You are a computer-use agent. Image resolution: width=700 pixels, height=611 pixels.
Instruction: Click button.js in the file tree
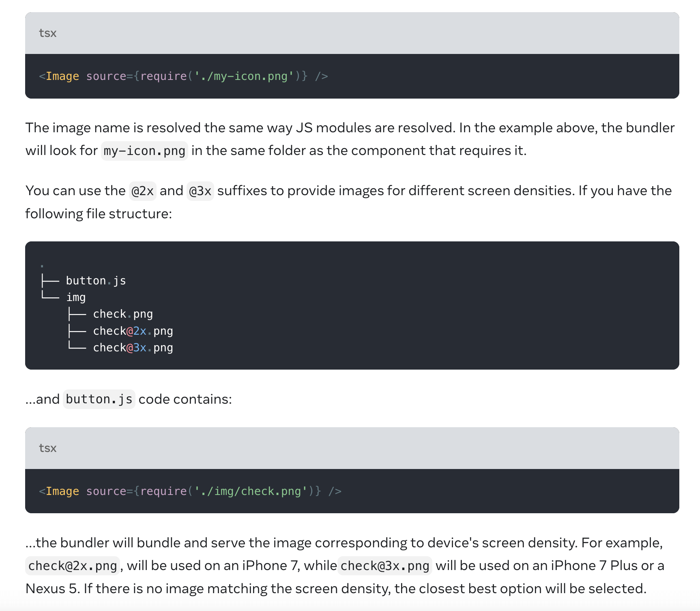pos(96,280)
